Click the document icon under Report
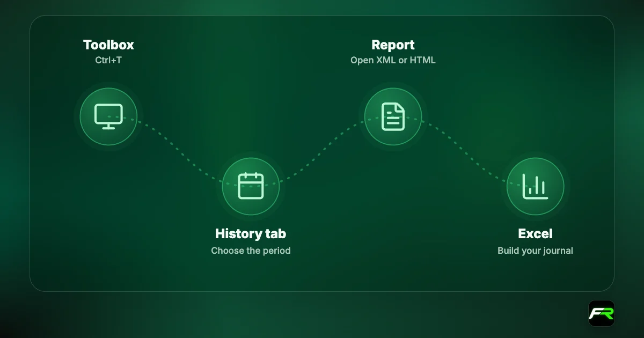This screenshot has height=338, width=644. 393,116
